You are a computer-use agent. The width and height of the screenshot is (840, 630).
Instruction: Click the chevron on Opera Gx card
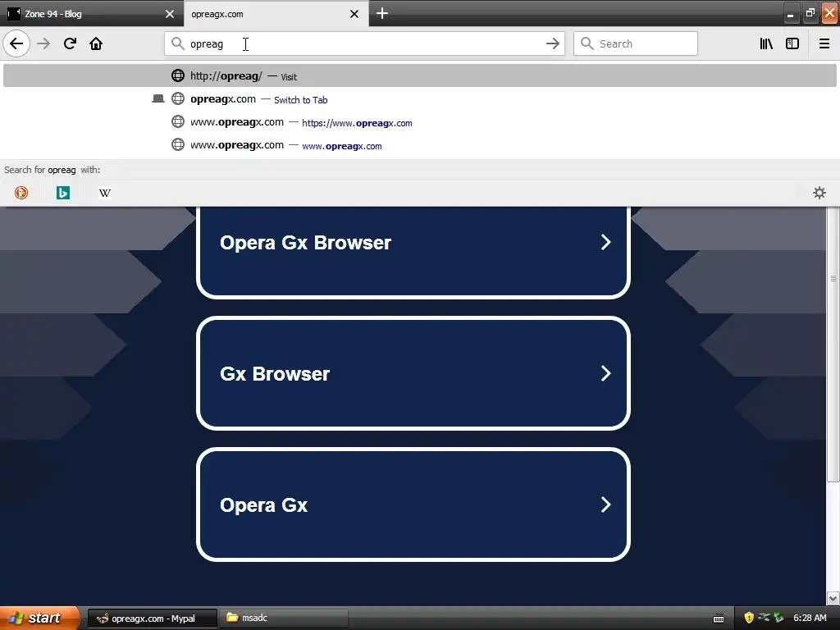[x=605, y=504]
